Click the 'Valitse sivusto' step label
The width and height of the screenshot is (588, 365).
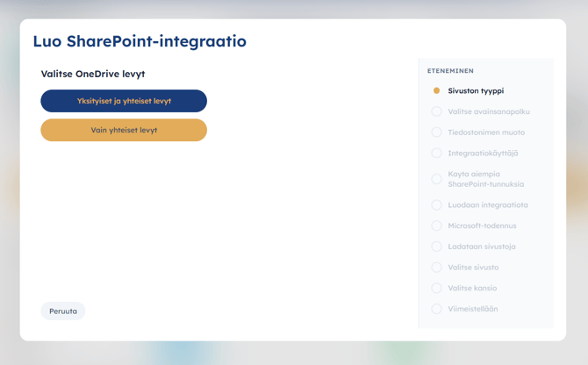(473, 268)
